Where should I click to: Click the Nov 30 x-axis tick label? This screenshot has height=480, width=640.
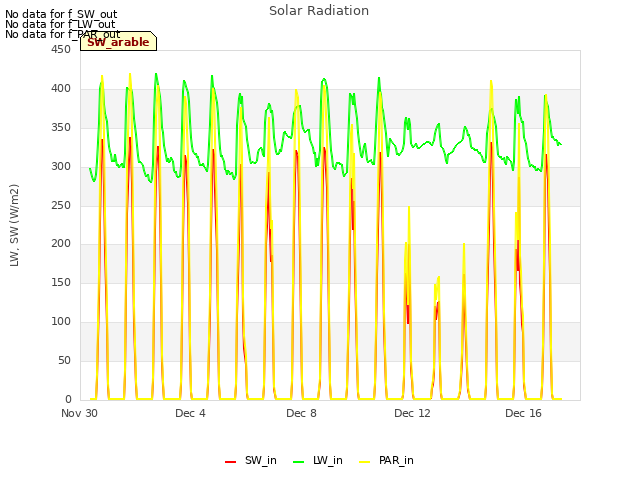point(80,413)
